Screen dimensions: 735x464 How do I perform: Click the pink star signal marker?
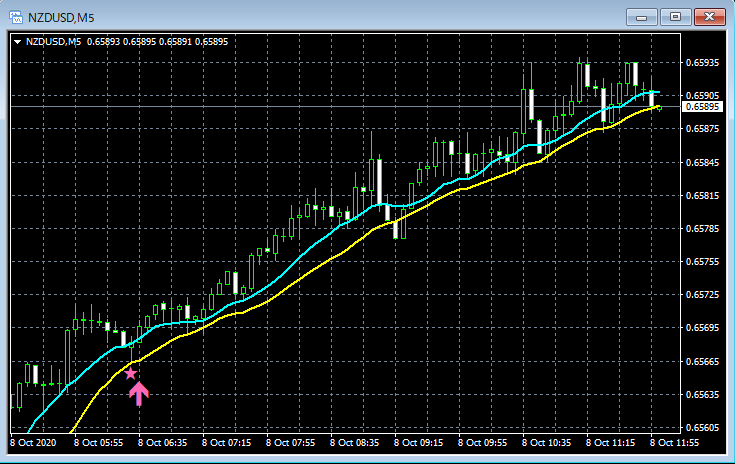point(130,374)
